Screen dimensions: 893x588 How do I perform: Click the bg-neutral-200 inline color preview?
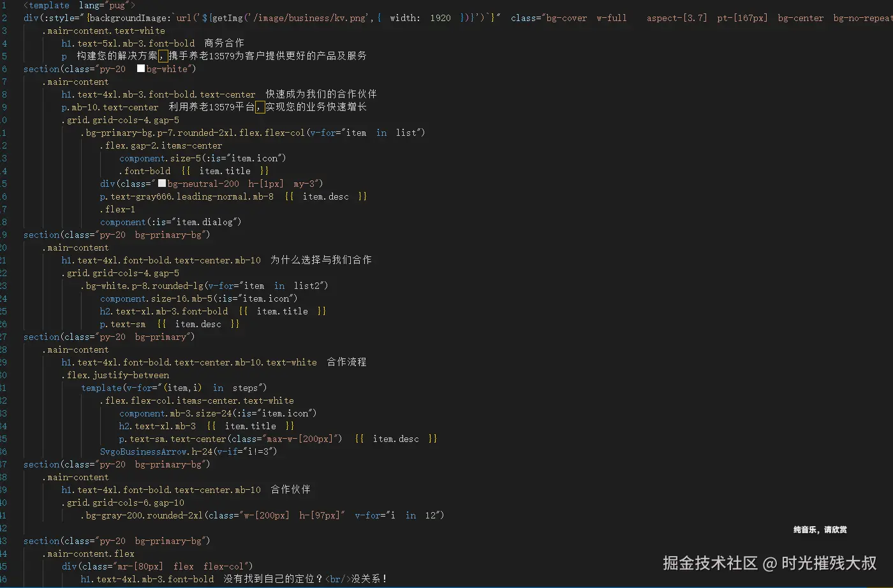162,183
